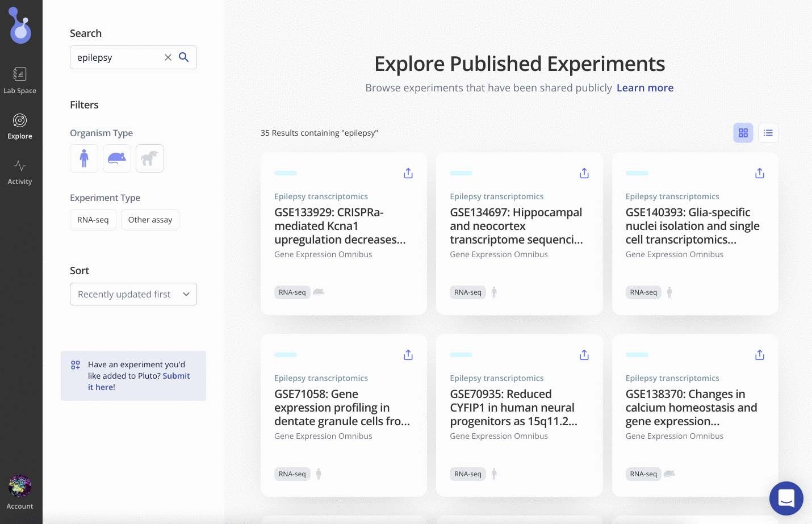Click the magnifier search icon
The width and height of the screenshot is (812, 524).
(x=184, y=57)
